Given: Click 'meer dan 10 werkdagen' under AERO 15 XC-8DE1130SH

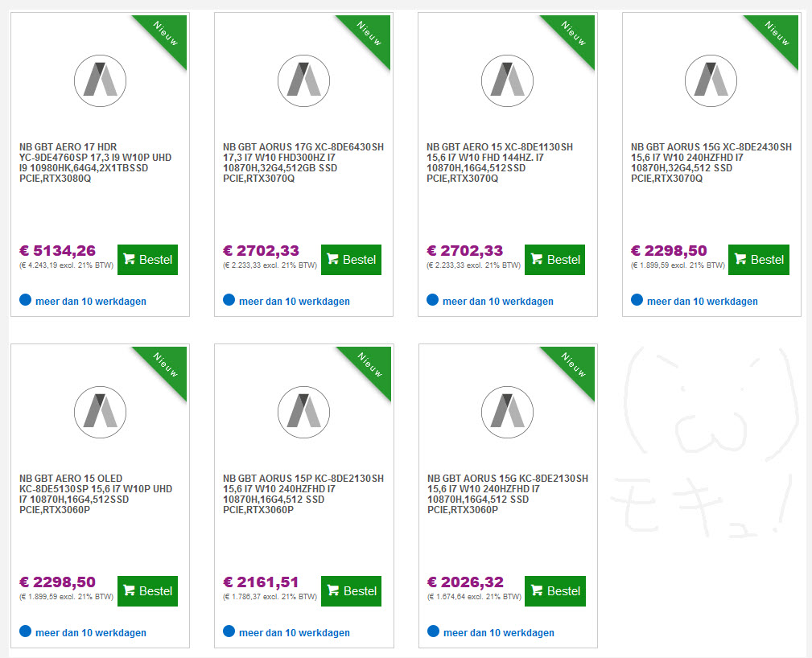Looking at the screenshot, I should click(x=497, y=302).
